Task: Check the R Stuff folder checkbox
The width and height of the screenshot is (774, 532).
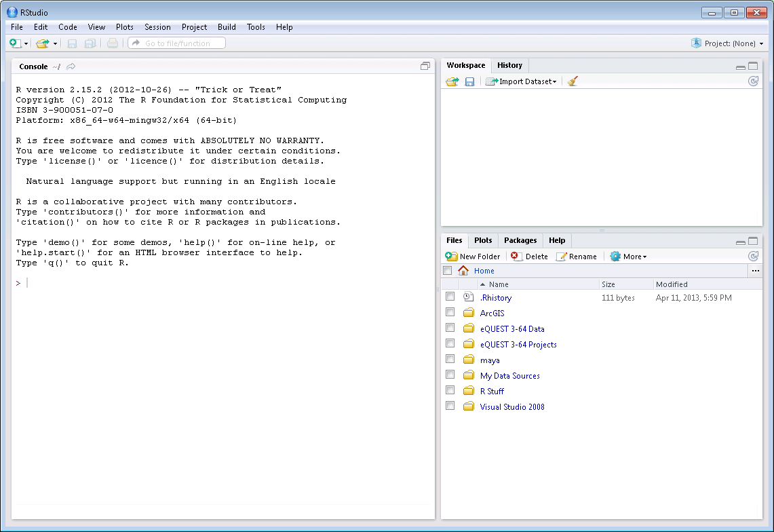Action: 450,390
